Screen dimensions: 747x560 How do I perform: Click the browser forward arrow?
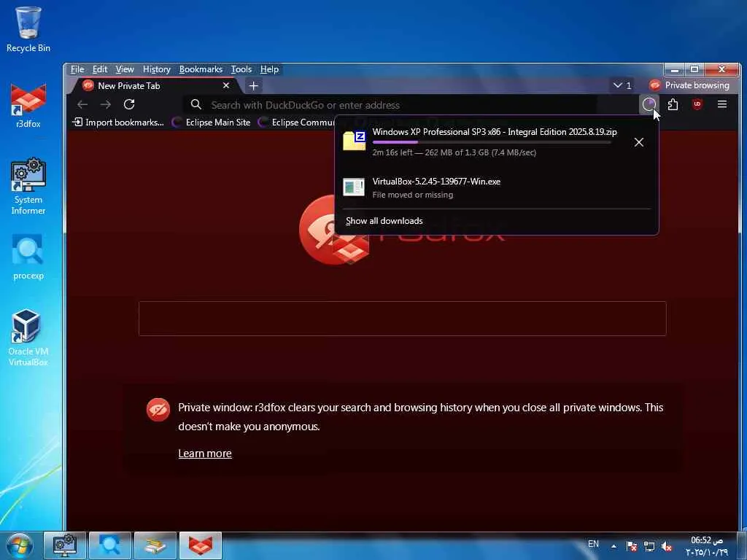[106, 104]
